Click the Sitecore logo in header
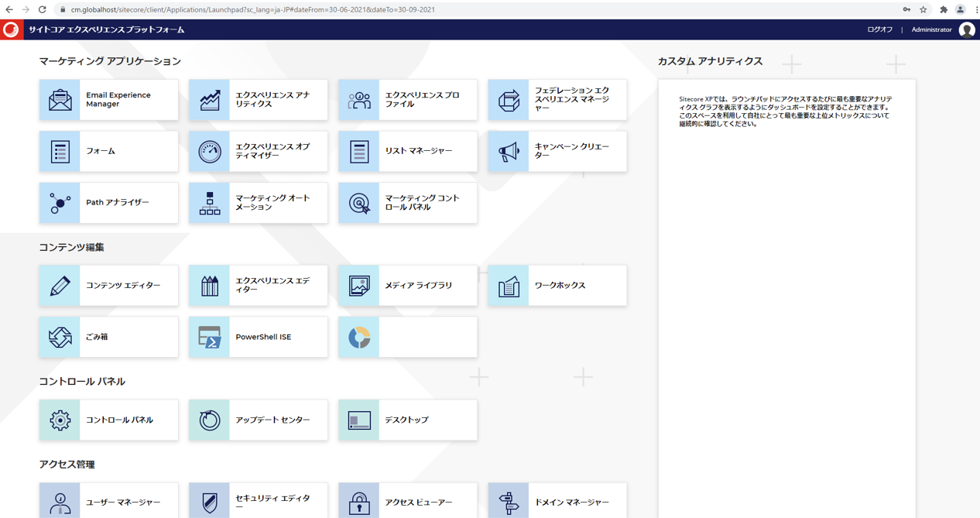Viewport: 980px width, 518px height. pyautogui.click(x=11, y=29)
